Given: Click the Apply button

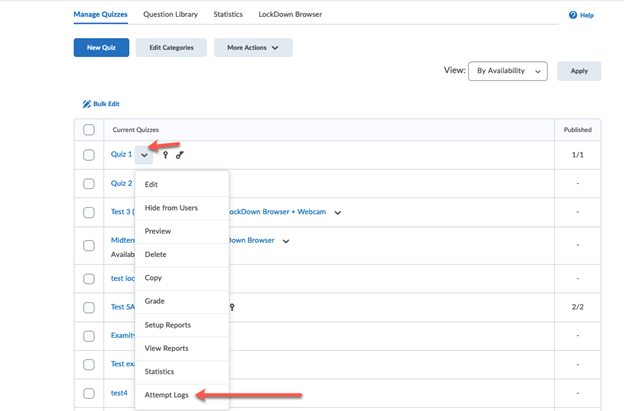Looking at the screenshot, I should [579, 71].
